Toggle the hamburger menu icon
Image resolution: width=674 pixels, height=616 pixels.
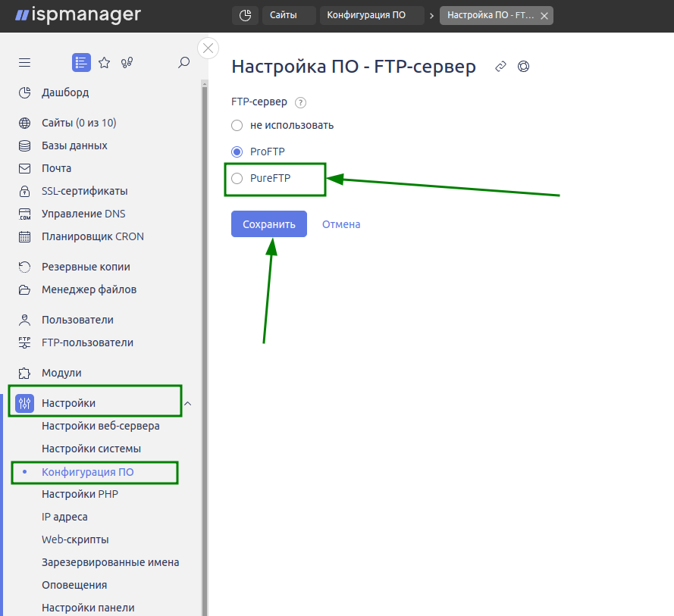(24, 63)
